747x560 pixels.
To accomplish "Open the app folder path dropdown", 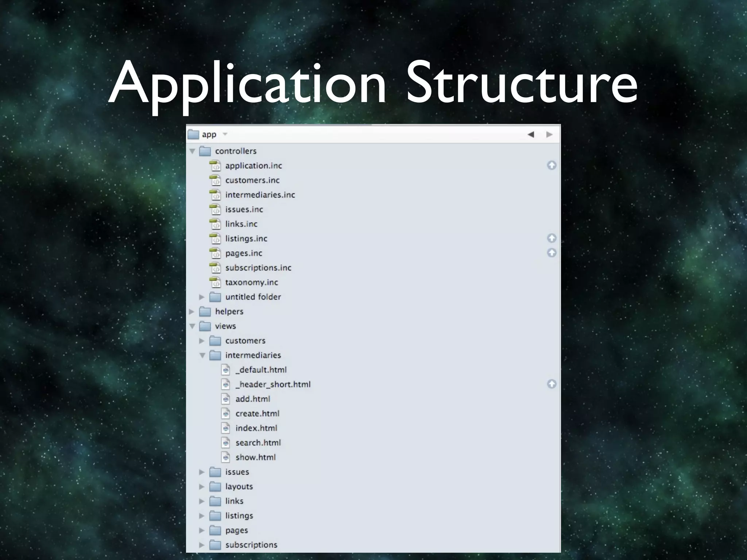I will click(225, 135).
